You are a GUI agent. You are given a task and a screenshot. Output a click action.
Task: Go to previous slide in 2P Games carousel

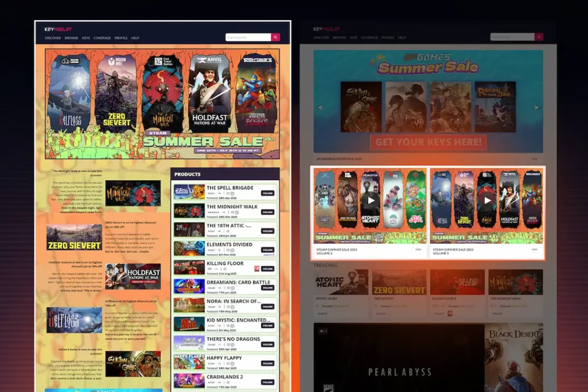[x=319, y=107]
